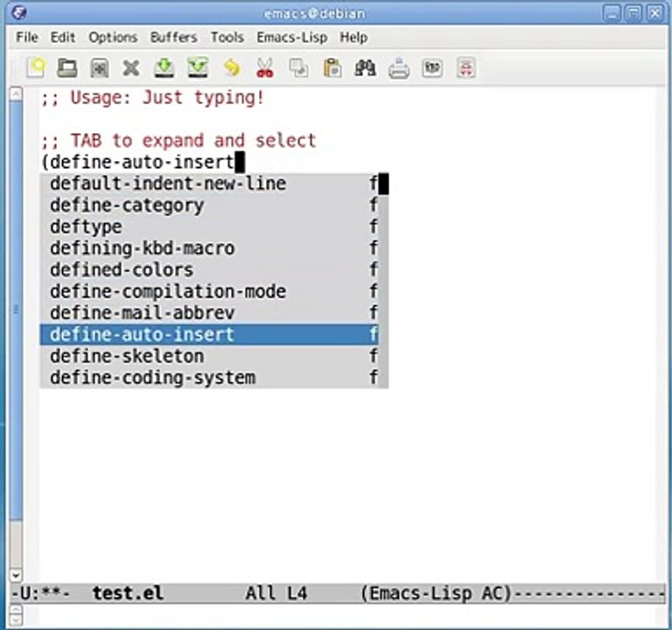Undo with the yellow arrow toolbar icon
This screenshot has height=630, width=672.
click(232, 68)
